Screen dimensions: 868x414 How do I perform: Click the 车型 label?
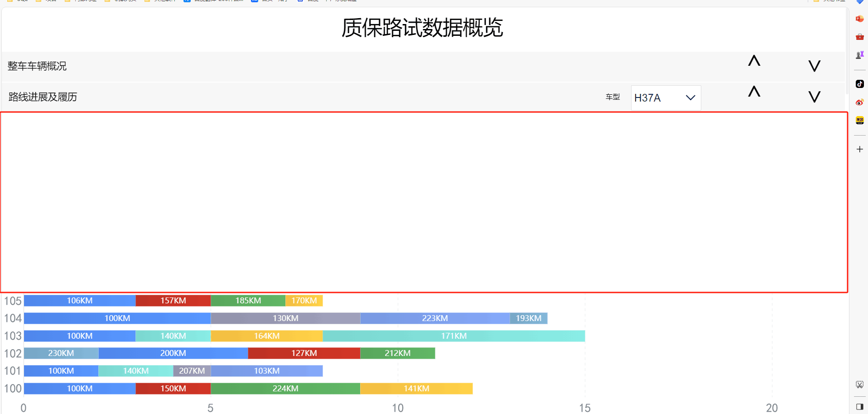pos(612,97)
